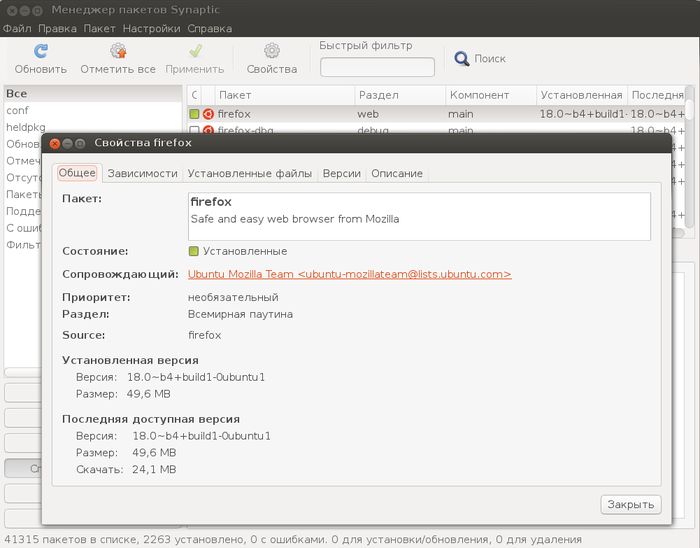Switch to the Версии tab
Viewport: 700px width, 548px height.
[342, 174]
